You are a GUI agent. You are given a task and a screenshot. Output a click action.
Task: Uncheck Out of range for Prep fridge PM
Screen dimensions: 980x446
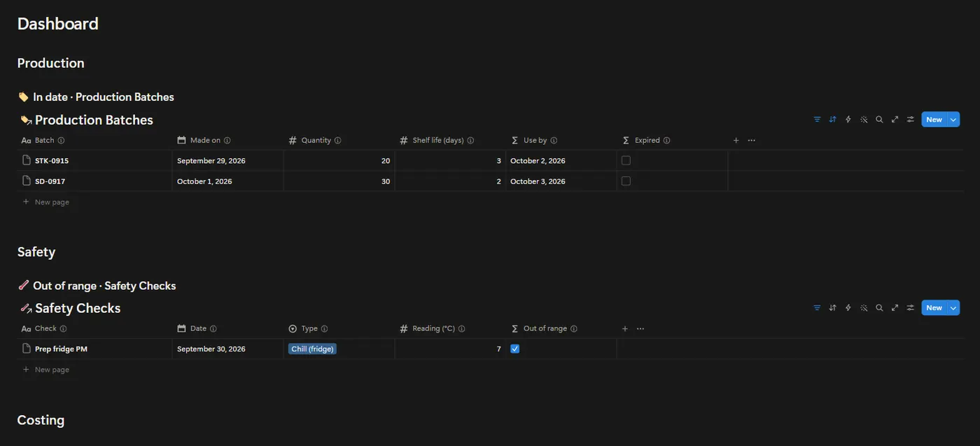[515, 349]
